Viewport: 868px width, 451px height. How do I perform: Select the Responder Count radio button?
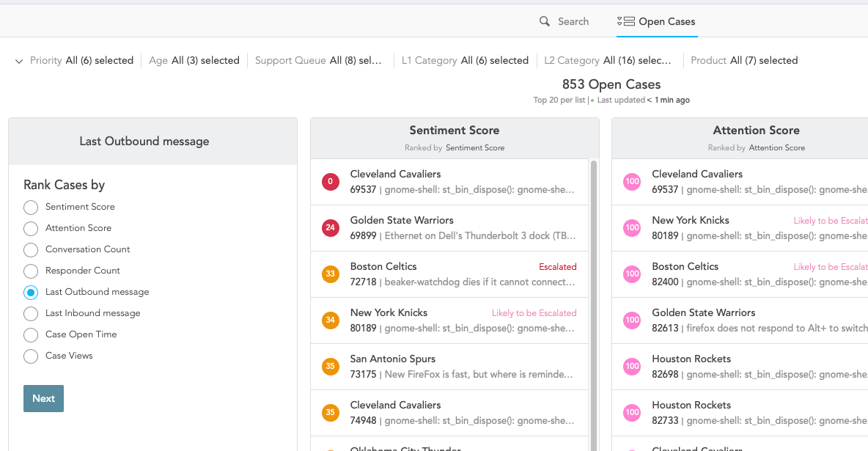pos(31,271)
